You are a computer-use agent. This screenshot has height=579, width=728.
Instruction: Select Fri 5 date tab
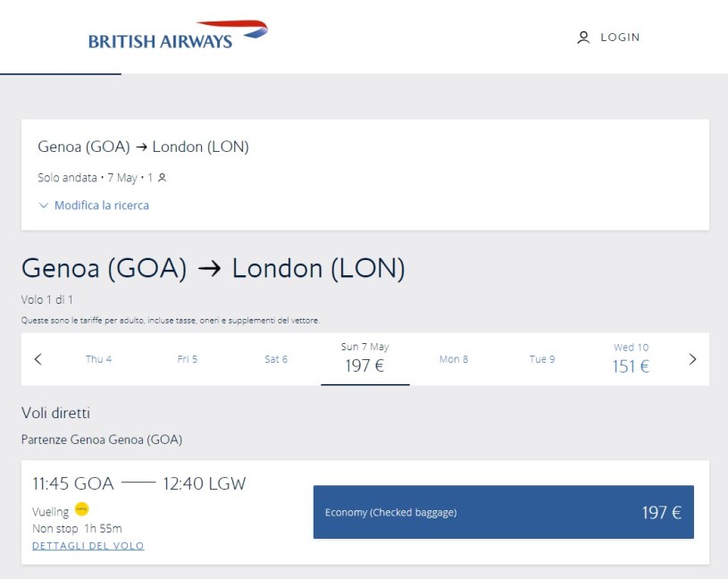187,359
